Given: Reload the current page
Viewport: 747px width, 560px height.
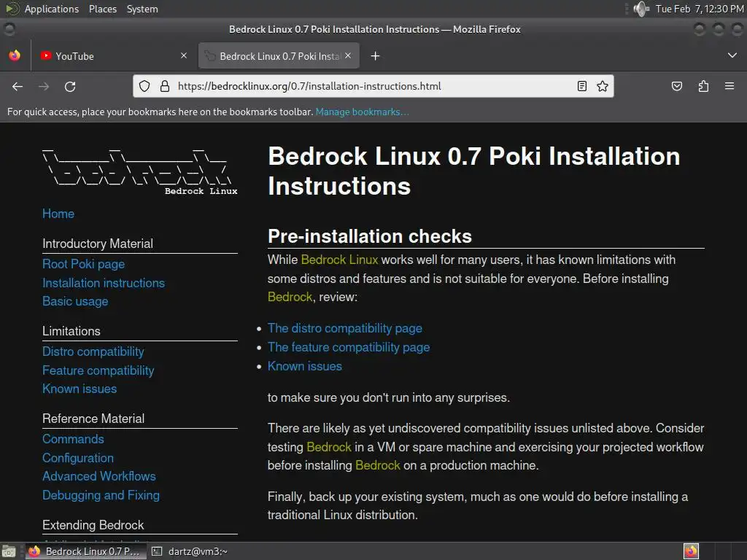Looking at the screenshot, I should [x=70, y=86].
